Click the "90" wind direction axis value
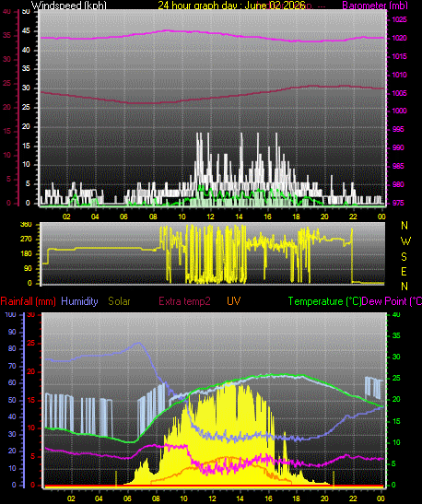The height and width of the screenshot is (504, 422). [28, 268]
